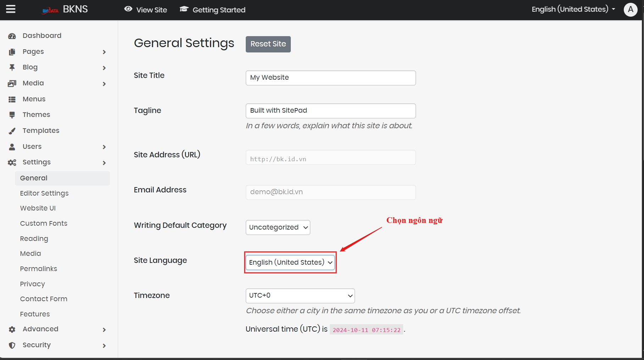This screenshot has height=360, width=644.
Task: Click the Blog pushpin icon
Action: (x=12, y=67)
